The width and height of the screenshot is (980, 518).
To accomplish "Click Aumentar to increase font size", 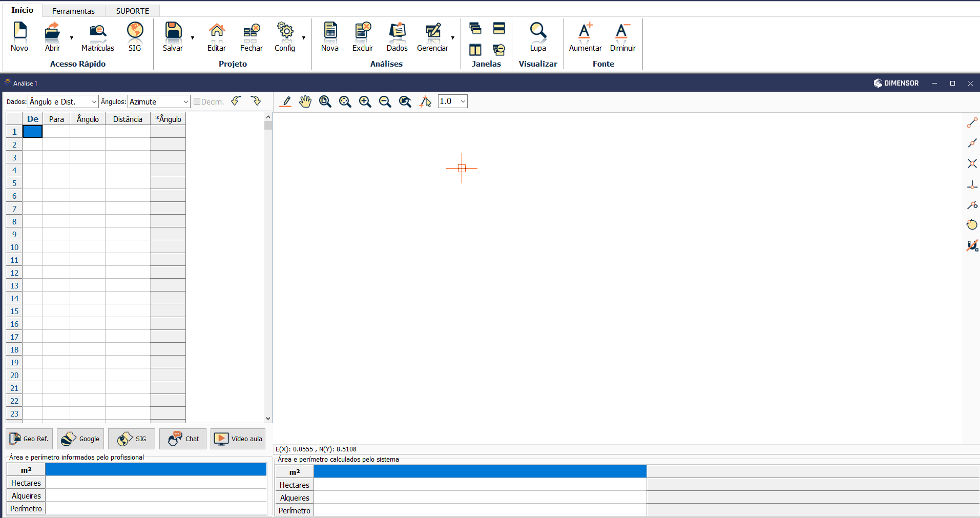I will click(585, 37).
